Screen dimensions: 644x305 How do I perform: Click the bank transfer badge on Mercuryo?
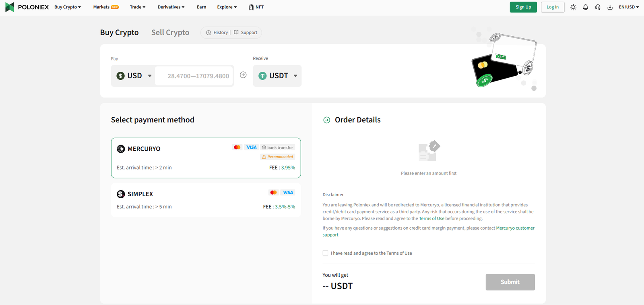pyautogui.click(x=278, y=147)
